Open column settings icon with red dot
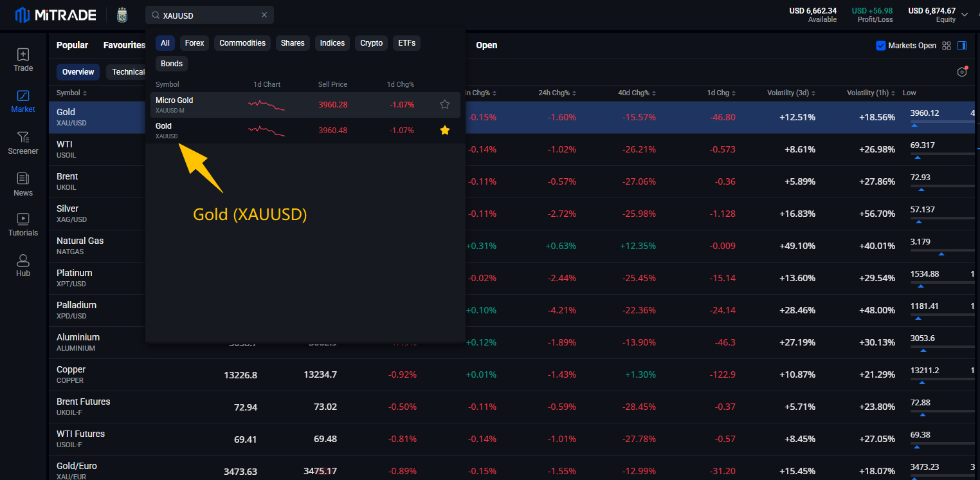The height and width of the screenshot is (480, 980). tap(963, 71)
